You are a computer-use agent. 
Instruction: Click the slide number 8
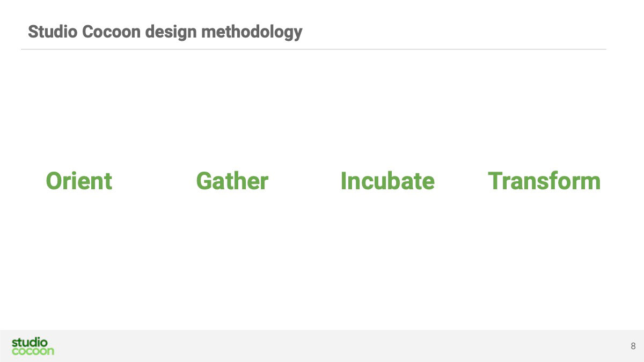point(633,346)
